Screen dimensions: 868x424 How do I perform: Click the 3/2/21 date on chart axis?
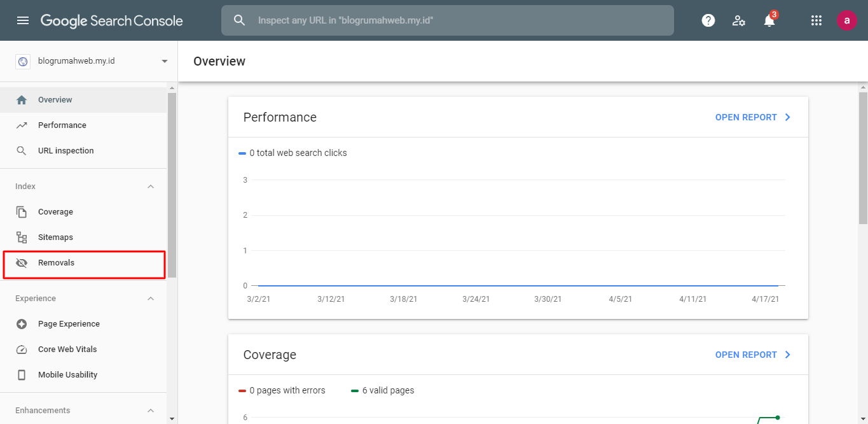[x=258, y=299]
